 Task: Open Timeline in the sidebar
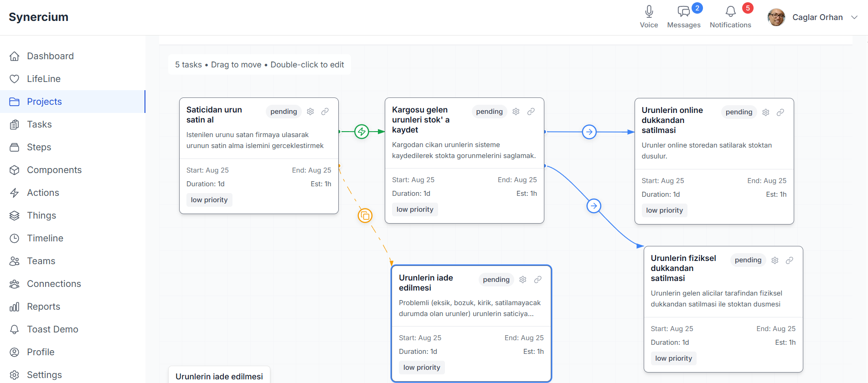[x=45, y=238]
